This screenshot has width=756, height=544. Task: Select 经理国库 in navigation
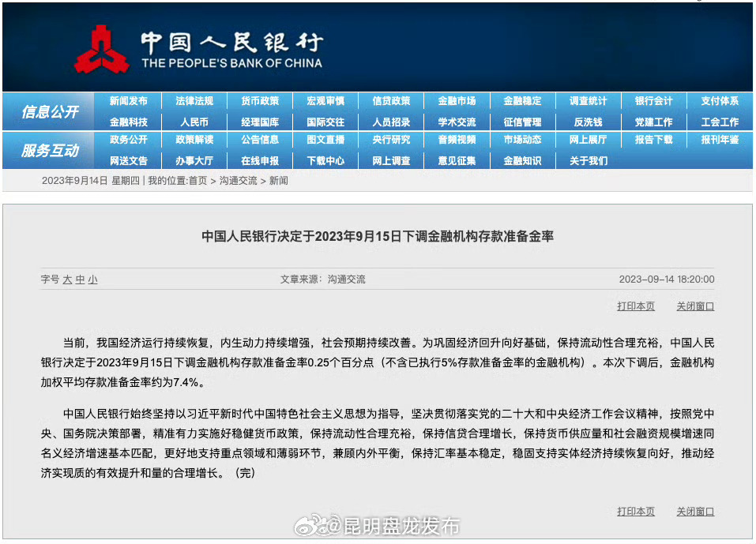[260, 122]
